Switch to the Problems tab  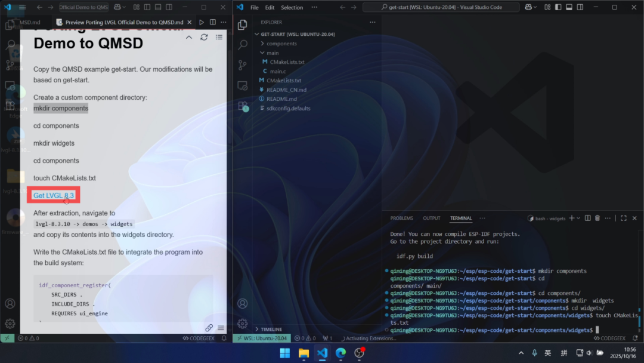(x=401, y=219)
